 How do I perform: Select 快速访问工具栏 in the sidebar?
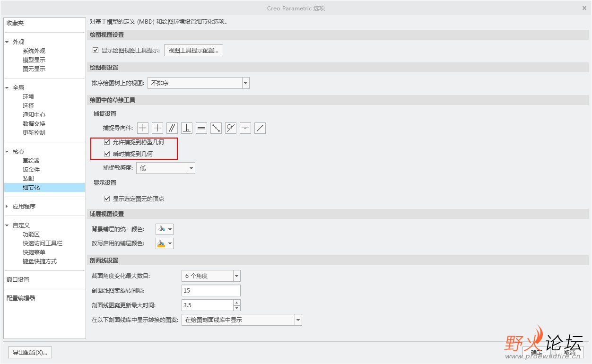43,243
